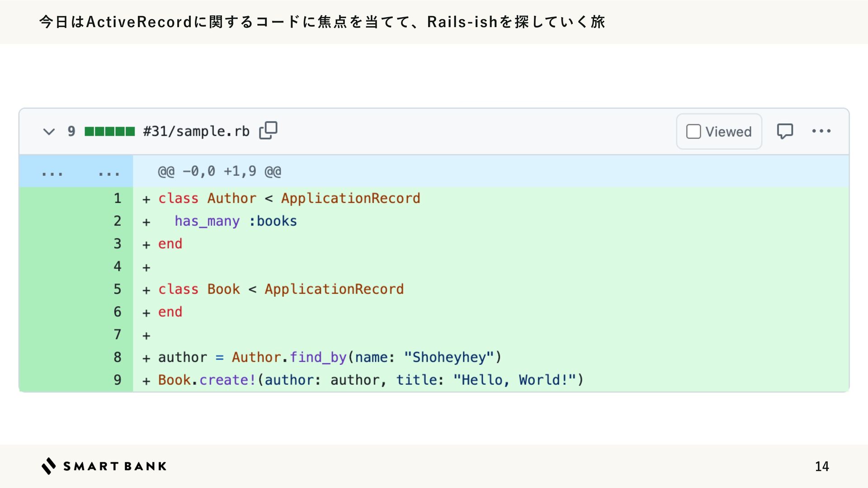This screenshot has height=488, width=868.
Task: Click the Author.find_by code line
Action: click(330, 357)
